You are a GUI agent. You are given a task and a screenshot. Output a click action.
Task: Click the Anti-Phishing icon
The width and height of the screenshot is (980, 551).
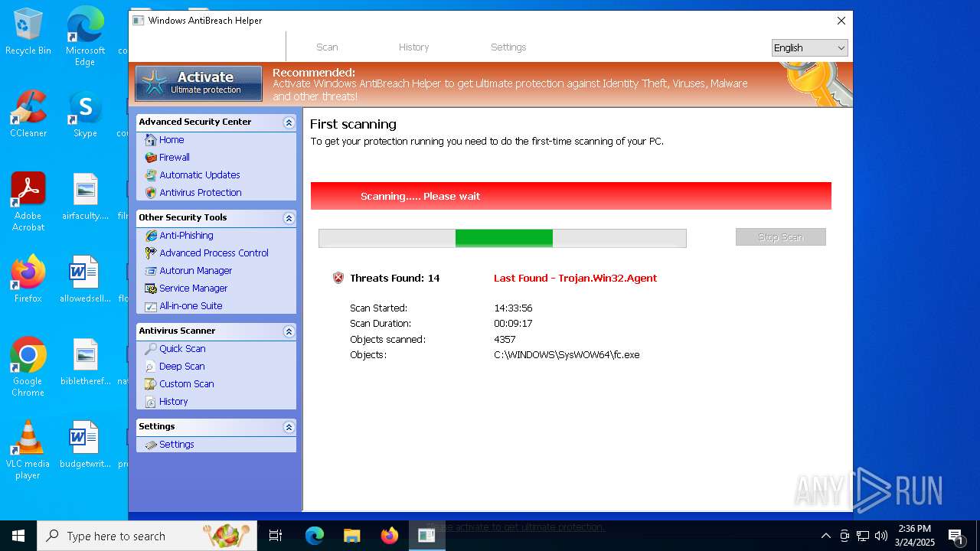coord(151,236)
